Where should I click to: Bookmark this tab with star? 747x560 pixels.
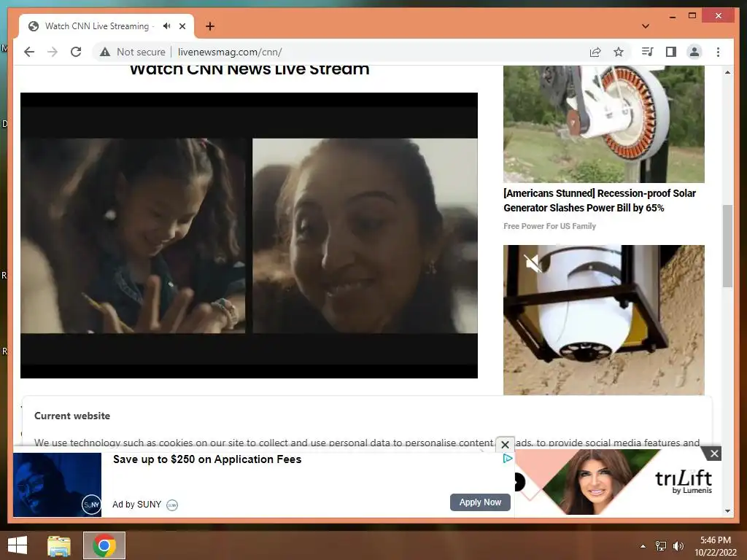pyautogui.click(x=619, y=52)
